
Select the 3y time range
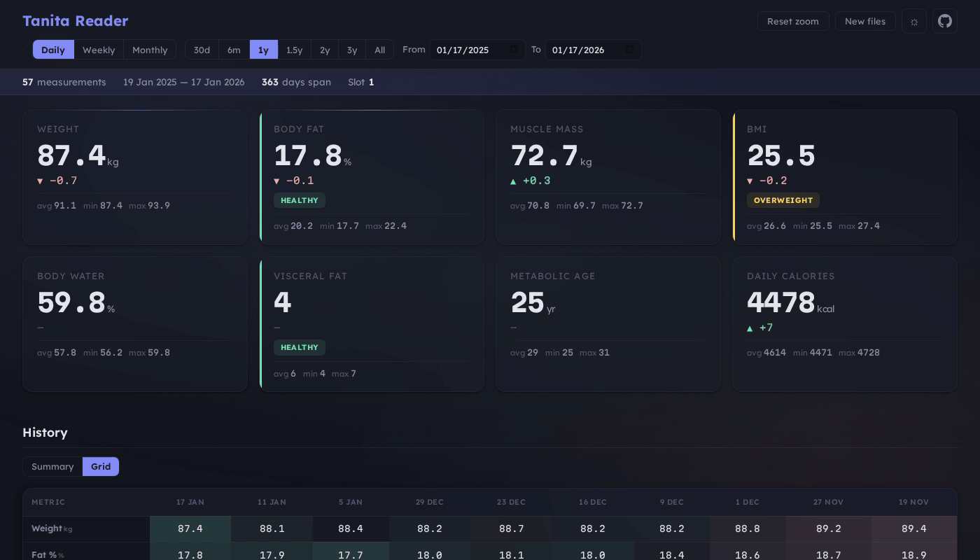tap(352, 50)
